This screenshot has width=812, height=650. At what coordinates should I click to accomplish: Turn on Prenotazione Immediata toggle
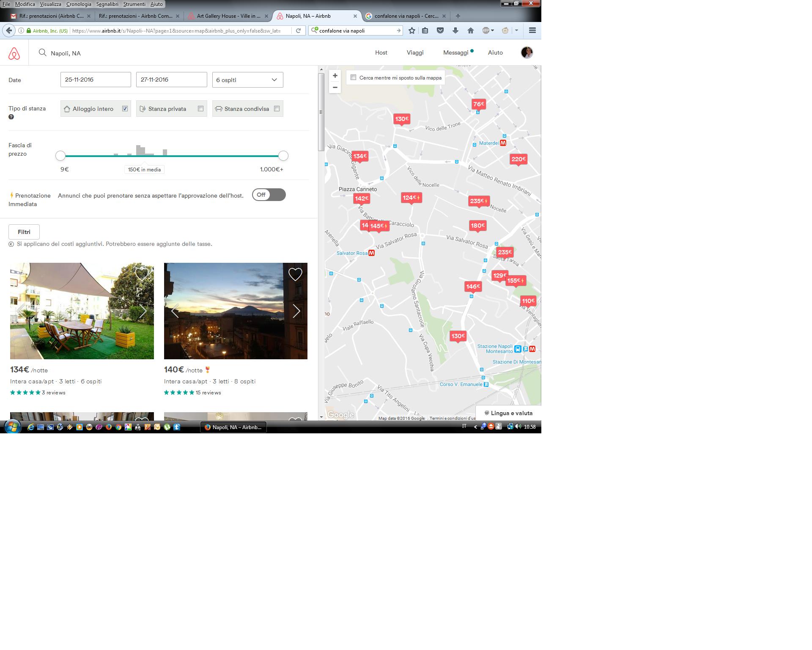click(x=269, y=195)
